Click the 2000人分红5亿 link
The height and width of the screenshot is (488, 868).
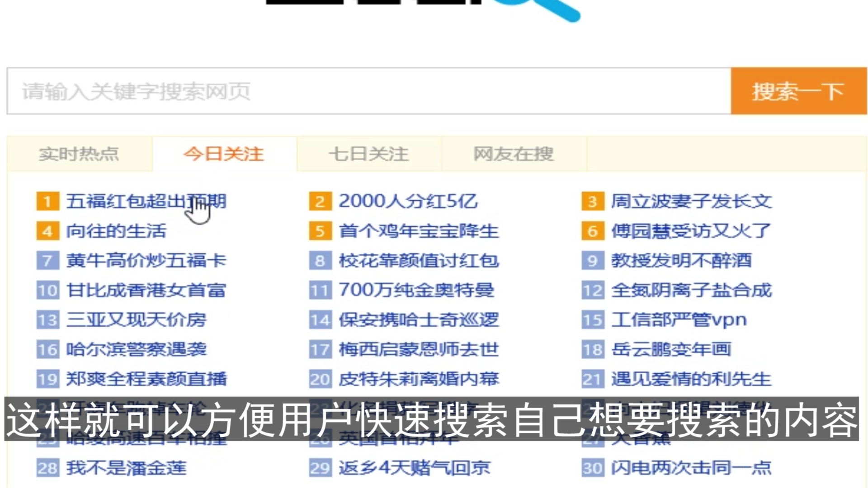408,201
